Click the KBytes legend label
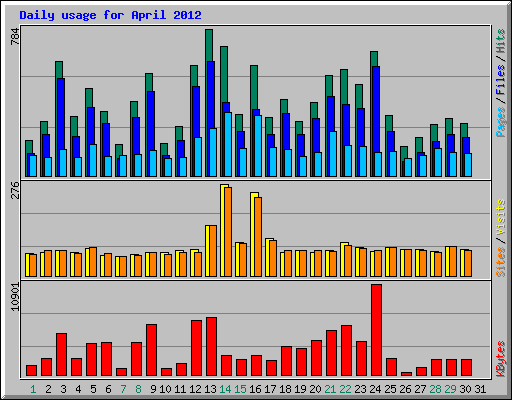 [x=500, y=359]
